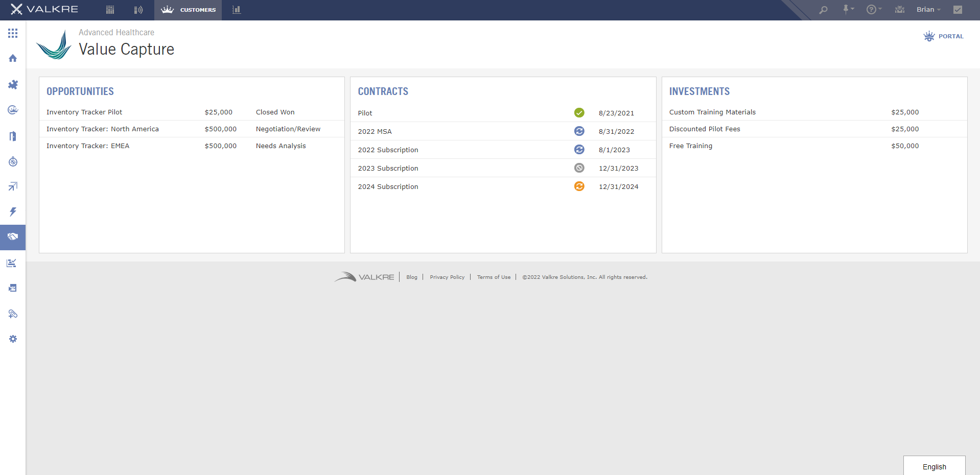Screen dimensions: 980x475
Task: Open the Terms of Use footer link
Action: [x=494, y=277]
